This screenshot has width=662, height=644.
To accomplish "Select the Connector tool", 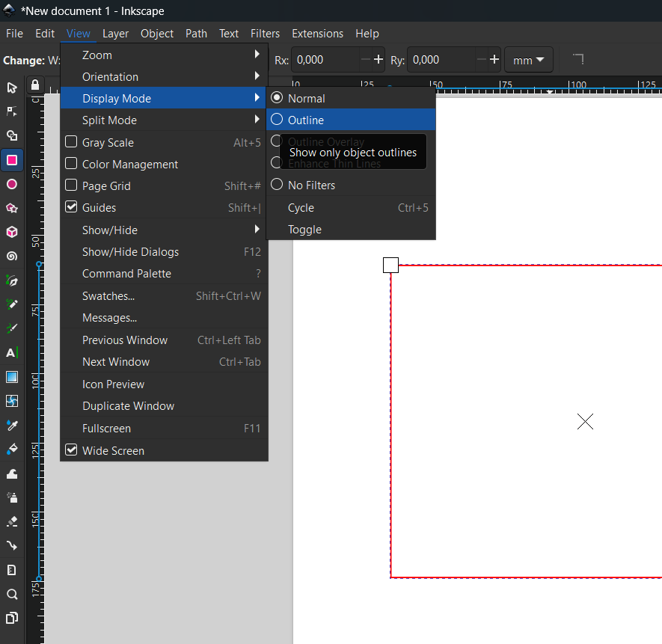I will 12,545.
